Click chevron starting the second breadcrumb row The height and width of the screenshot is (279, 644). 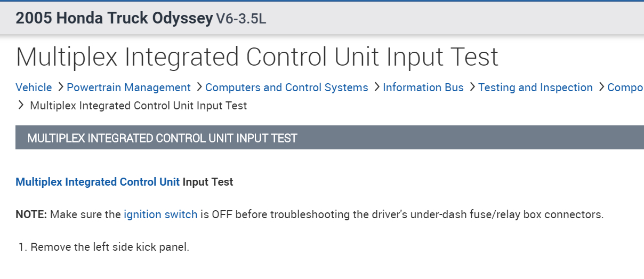pyautogui.click(x=21, y=105)
